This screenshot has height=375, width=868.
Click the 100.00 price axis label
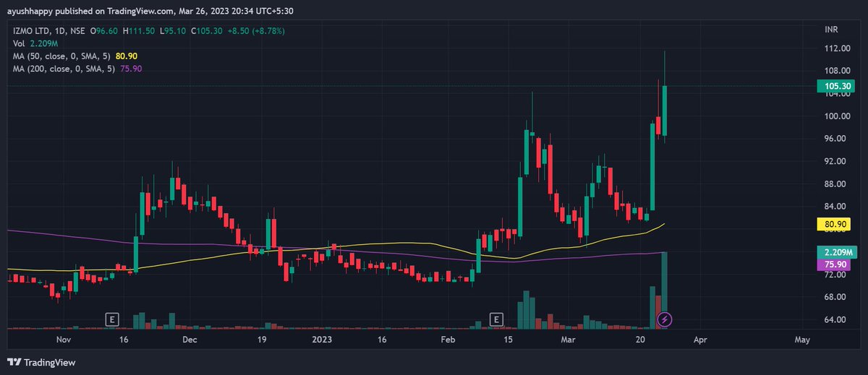(x=837, y=116)
